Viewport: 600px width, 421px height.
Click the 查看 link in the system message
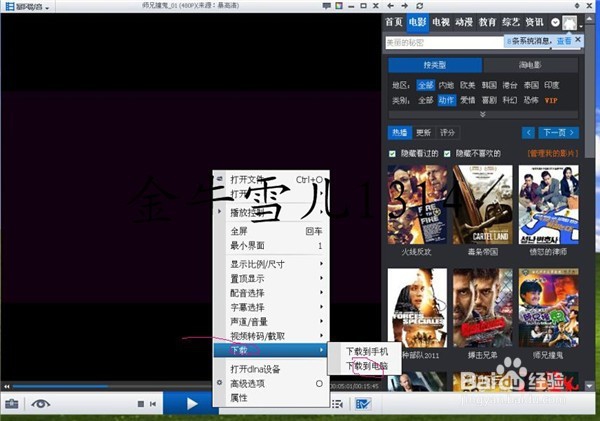pyautogui.click(x=564, y=41)
